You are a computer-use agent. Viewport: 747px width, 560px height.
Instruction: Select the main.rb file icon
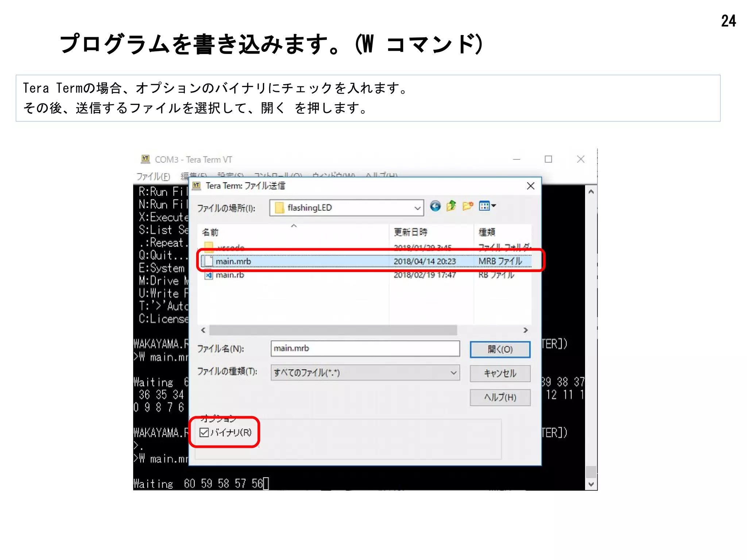coord(209,275)
